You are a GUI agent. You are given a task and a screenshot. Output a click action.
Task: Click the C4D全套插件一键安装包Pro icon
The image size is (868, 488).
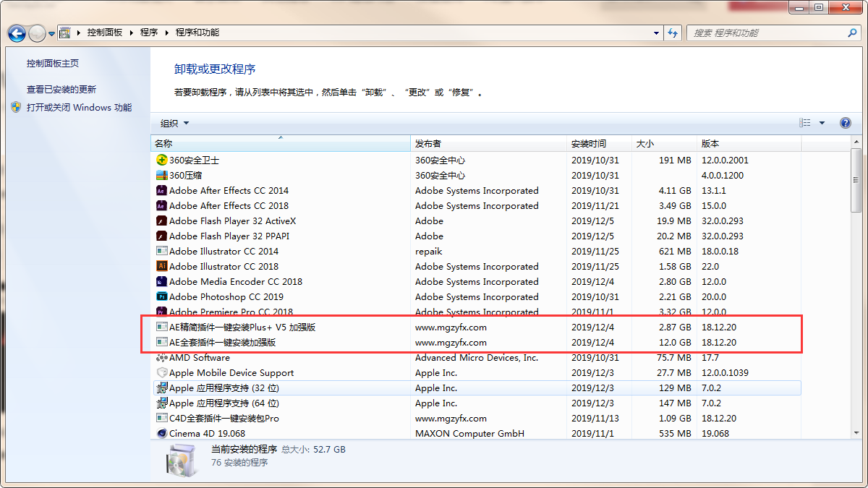[162, 418]
